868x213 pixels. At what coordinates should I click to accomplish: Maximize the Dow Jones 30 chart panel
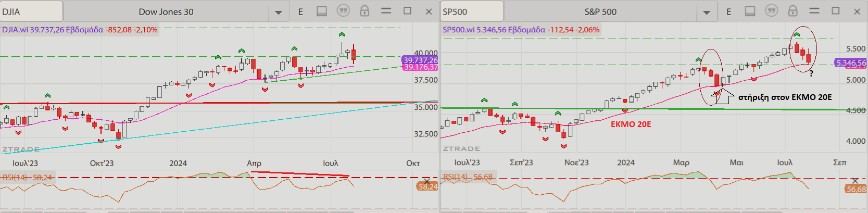[x=407, y=10]
